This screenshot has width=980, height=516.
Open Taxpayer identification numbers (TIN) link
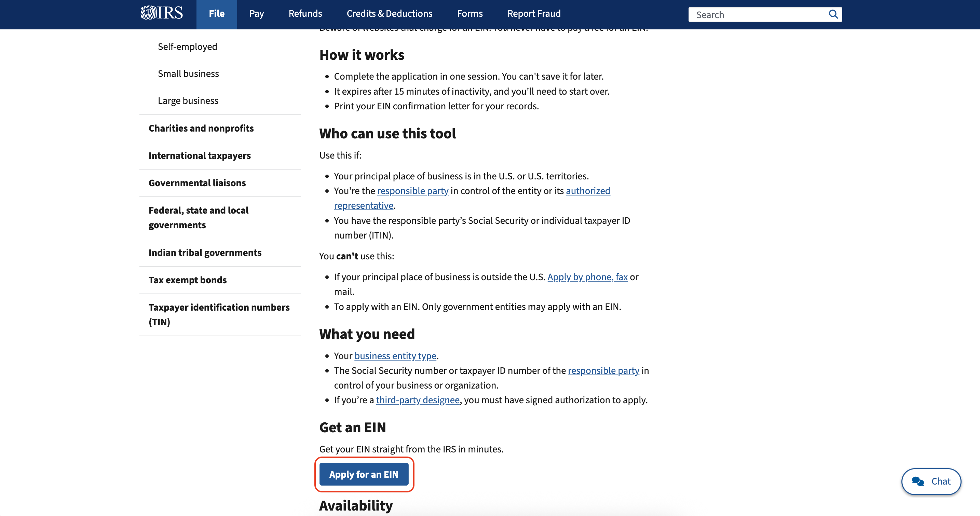tap(219, 314)
